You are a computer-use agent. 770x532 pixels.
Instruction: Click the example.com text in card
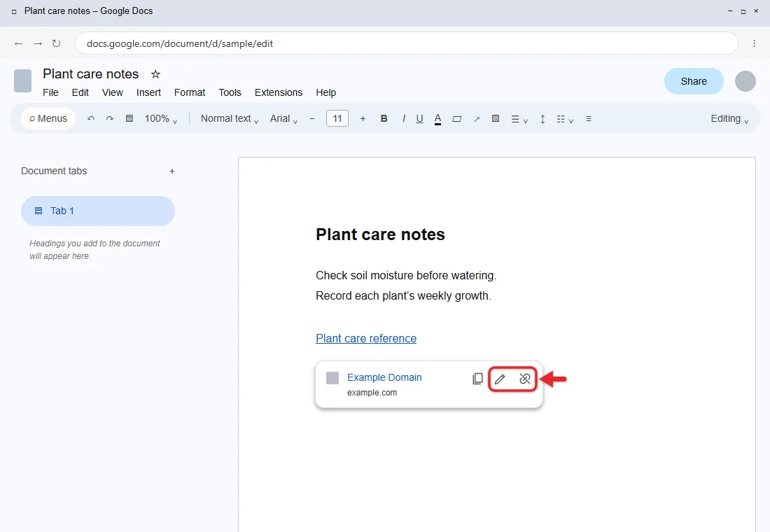[372, 393]
